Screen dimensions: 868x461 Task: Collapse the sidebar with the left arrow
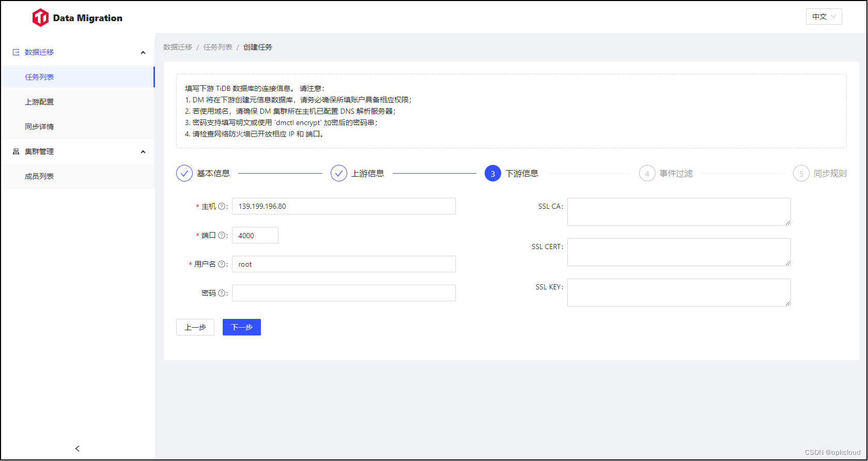(x=78, y=449)
